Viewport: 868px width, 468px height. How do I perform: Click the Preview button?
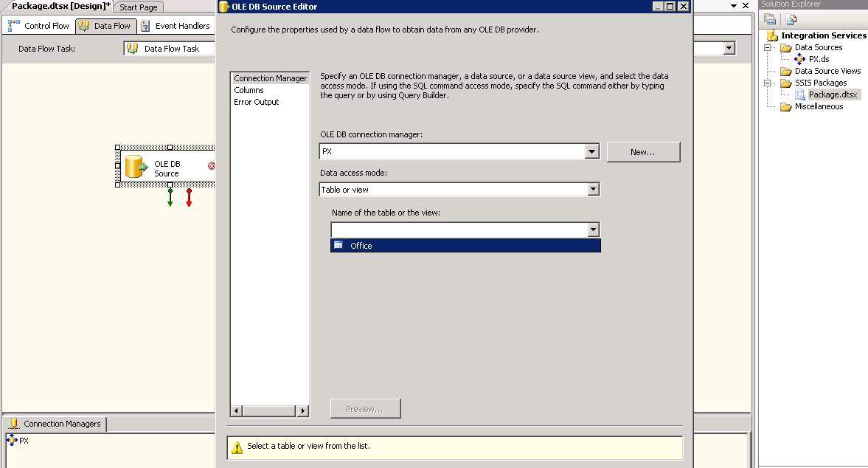tap(365, 407)
